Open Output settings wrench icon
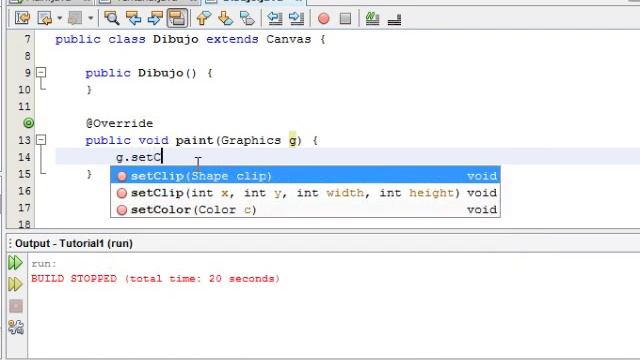 16,327
